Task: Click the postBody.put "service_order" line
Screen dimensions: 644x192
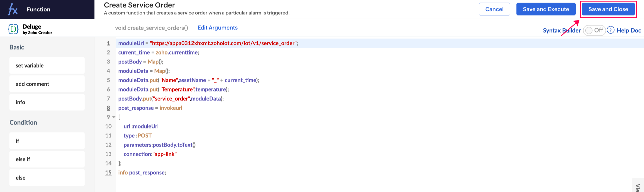Action: coord(171,99)
